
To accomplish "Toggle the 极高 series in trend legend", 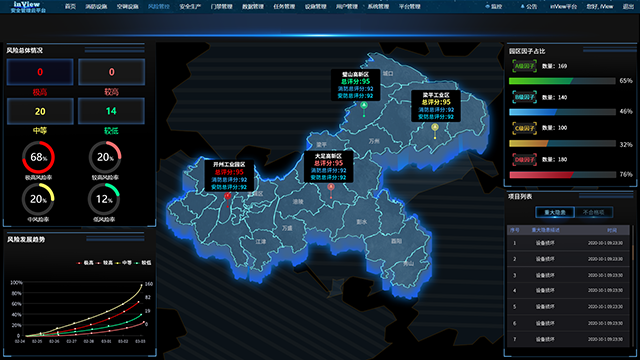I will 86,263.
